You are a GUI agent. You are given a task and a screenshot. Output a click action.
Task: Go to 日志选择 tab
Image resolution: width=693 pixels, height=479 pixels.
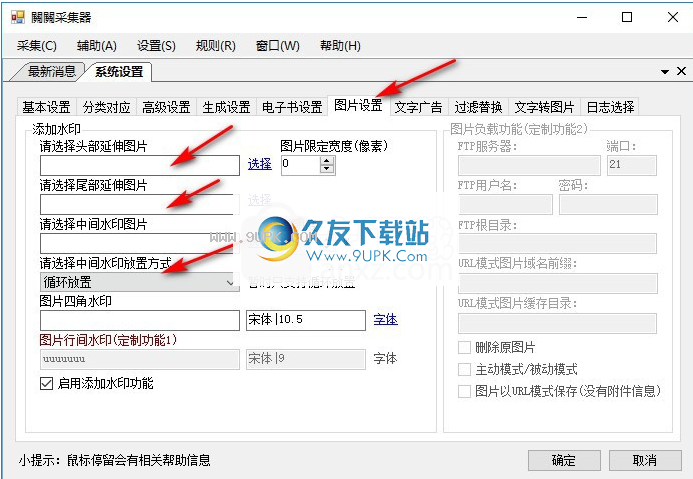tap(610, 107)
